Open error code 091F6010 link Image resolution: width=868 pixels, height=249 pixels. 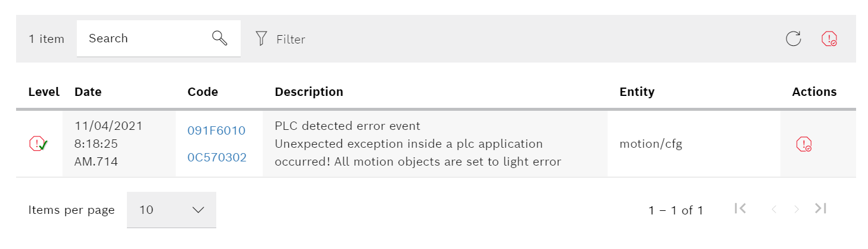(x=216, y=130)
